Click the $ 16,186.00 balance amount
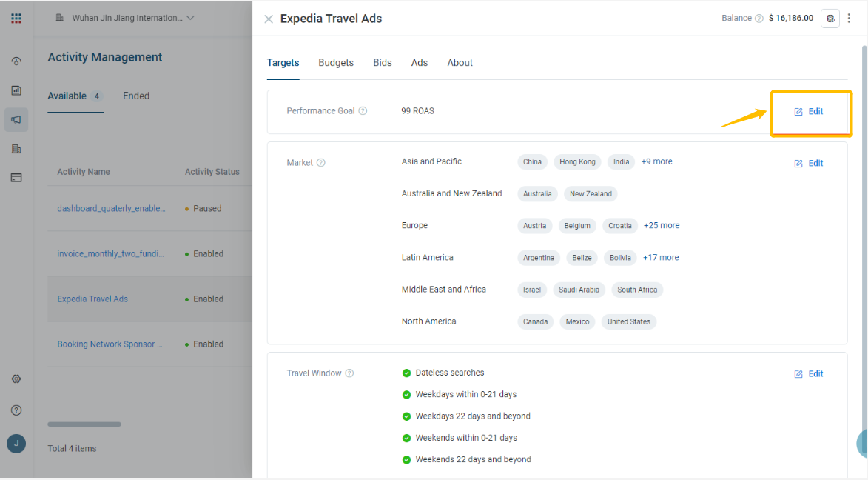Screen dimensions: 868x480 point(791,18)
